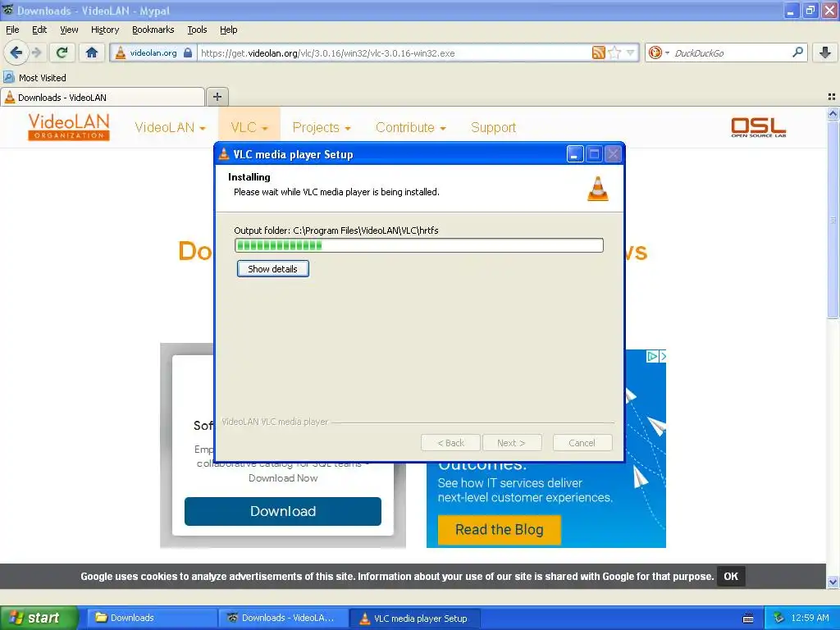Click the browser Back arrow button
Image resolution: width=840 pixels, height=630 pixels.
pyautogui.click(x=16, y=52)
